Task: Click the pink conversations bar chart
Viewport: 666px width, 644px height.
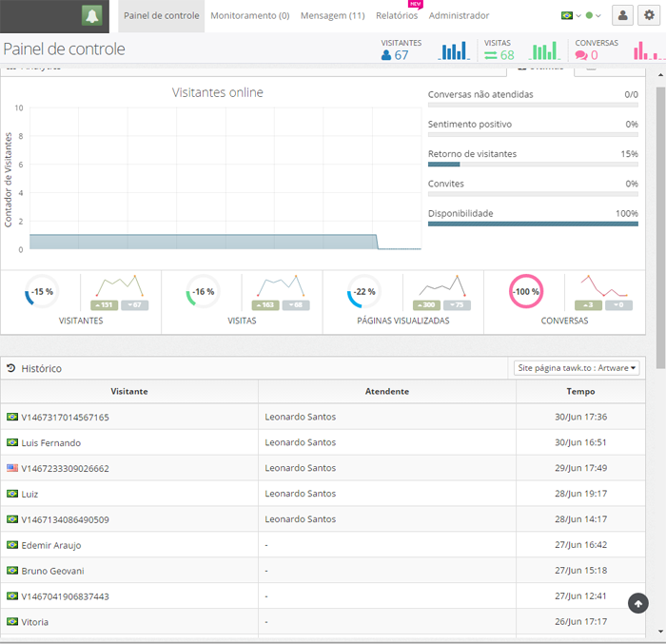Action: [x=648, y=50]
